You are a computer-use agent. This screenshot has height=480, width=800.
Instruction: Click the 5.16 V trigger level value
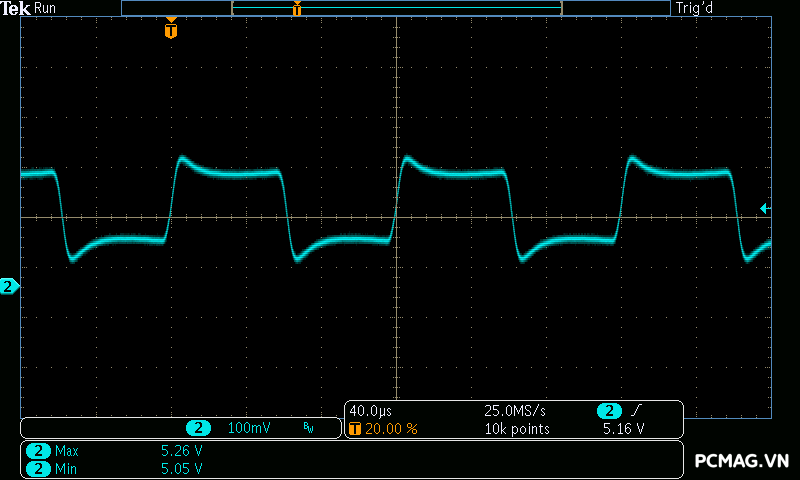click(x=623, y=429)
